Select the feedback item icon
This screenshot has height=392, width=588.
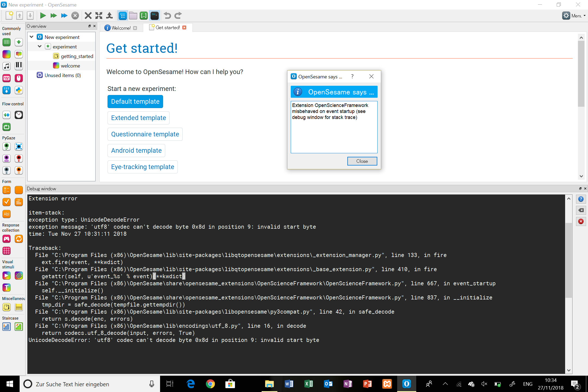[19, 54]
